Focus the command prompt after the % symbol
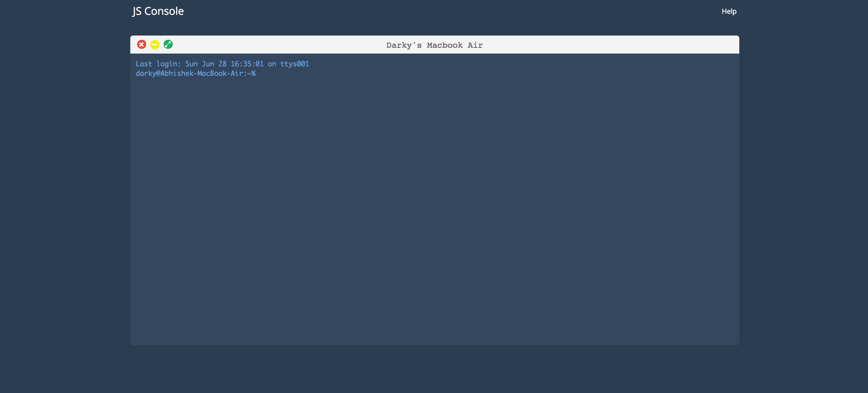 tap(266, 73)
